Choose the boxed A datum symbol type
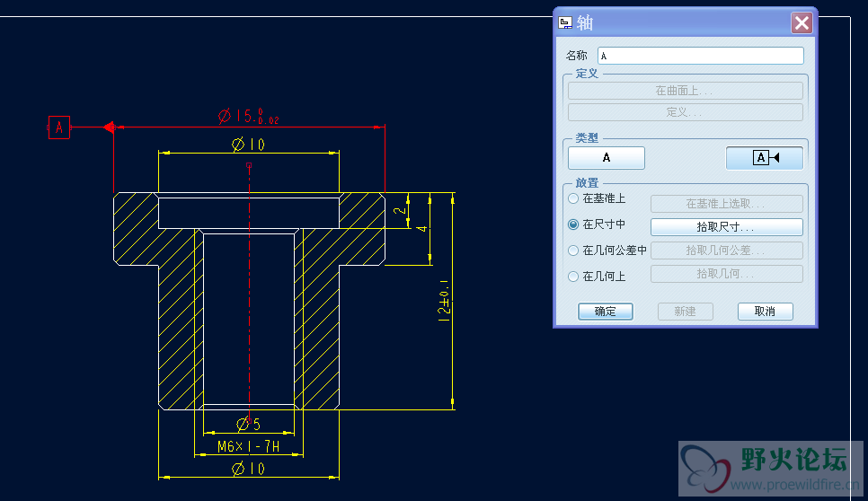The image size is (868, 501). pos(765,158)
